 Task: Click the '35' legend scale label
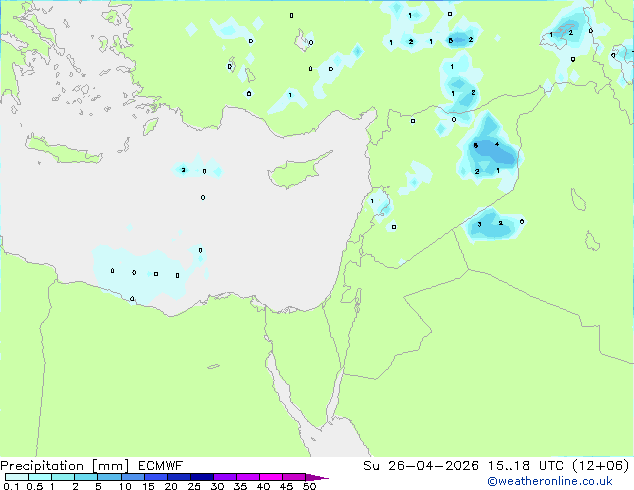click(x=240, y=486)
